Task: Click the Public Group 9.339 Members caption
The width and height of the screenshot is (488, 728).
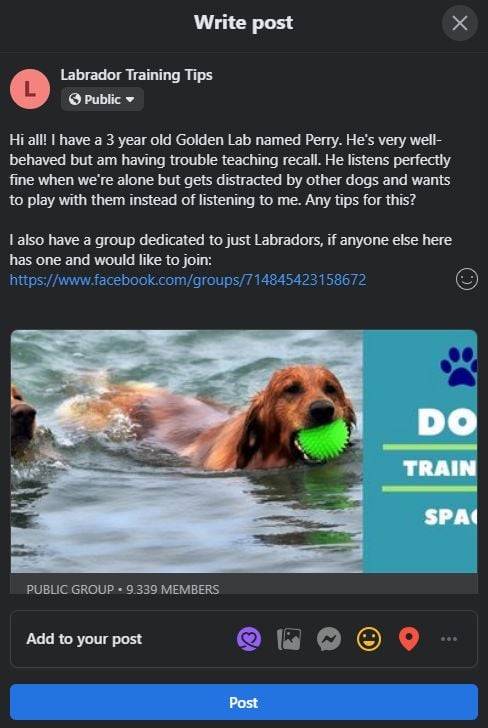Action: click(x=123, y=589)
